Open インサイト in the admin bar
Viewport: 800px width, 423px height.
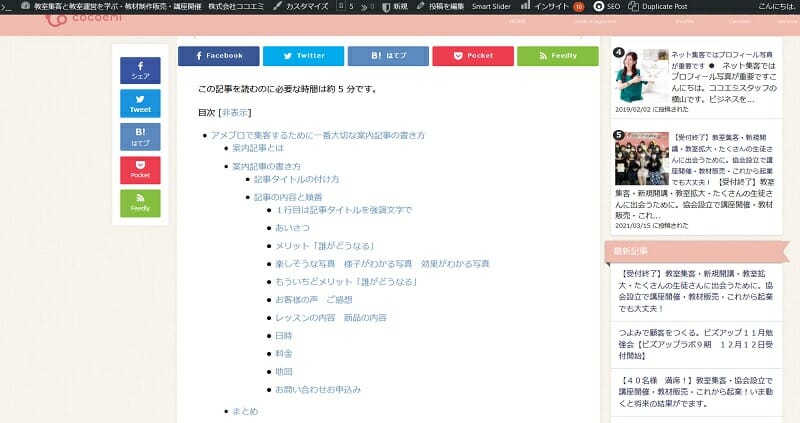[x=545, y=7]
